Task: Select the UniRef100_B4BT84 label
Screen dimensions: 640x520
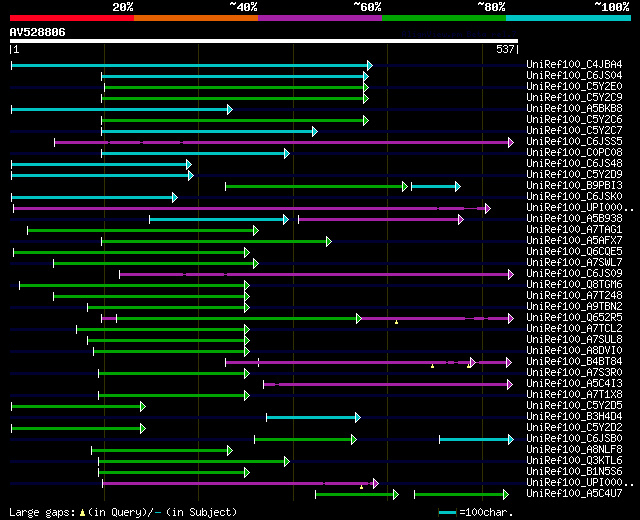Action: click(574, 362)
